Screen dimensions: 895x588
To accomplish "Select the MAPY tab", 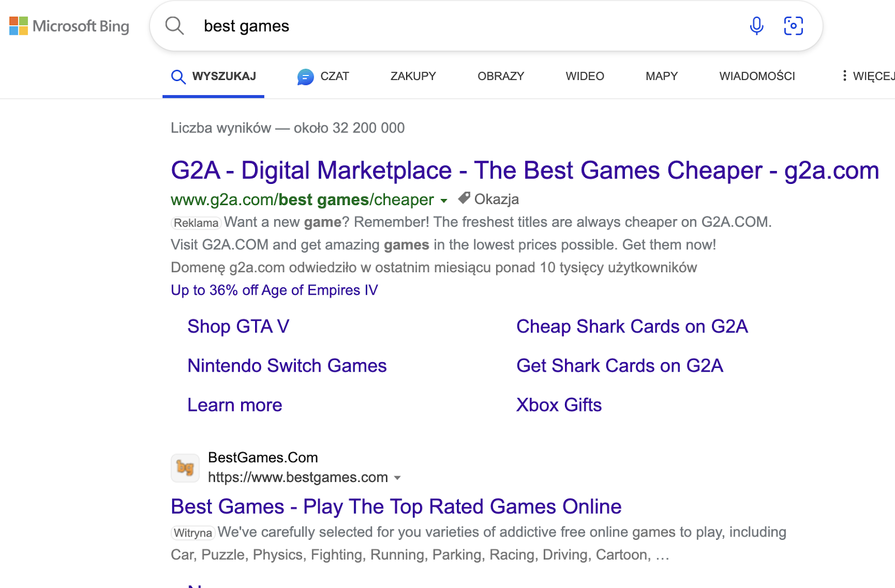I will 661,76.
